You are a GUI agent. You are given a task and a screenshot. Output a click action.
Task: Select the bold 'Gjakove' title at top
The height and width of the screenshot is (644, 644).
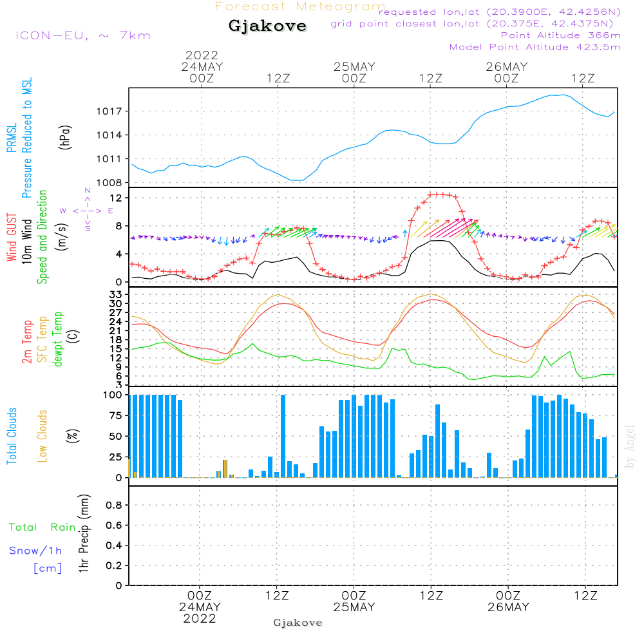(267, 26)
